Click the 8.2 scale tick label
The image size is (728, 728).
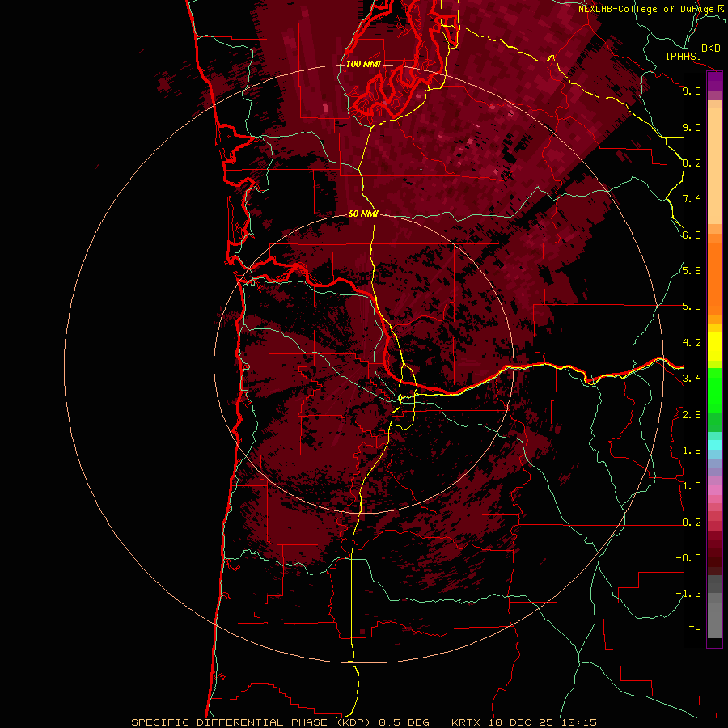(692, 163)
